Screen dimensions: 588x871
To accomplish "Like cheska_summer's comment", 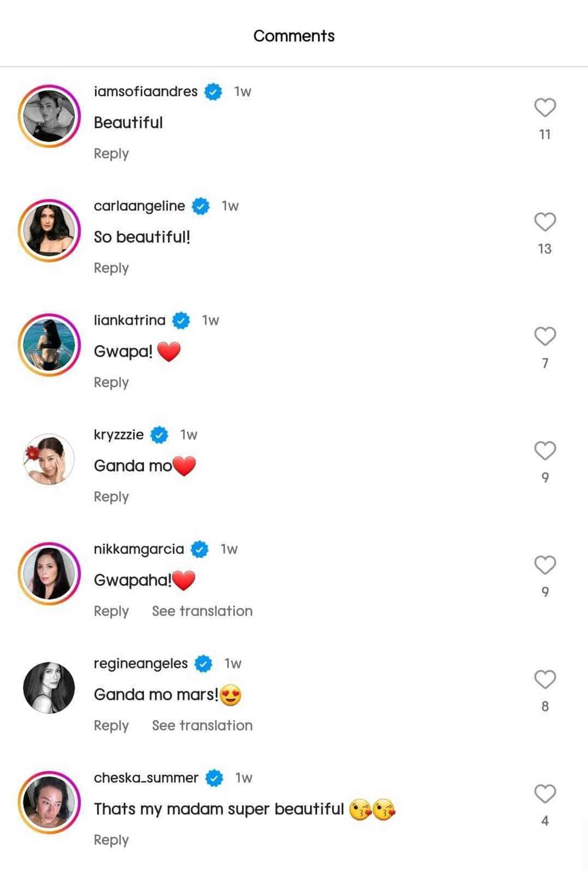I will pos(545,794).
